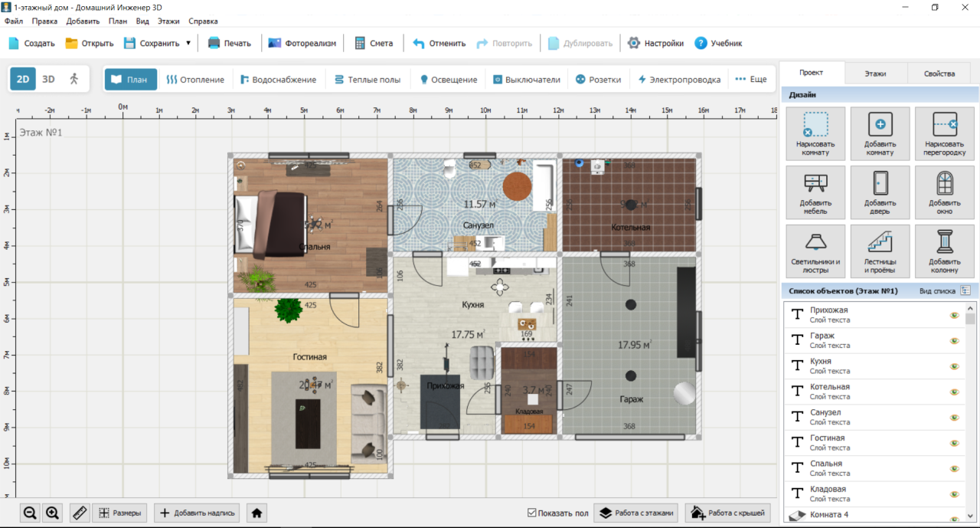Open the Добавить дверь tool

880,192
